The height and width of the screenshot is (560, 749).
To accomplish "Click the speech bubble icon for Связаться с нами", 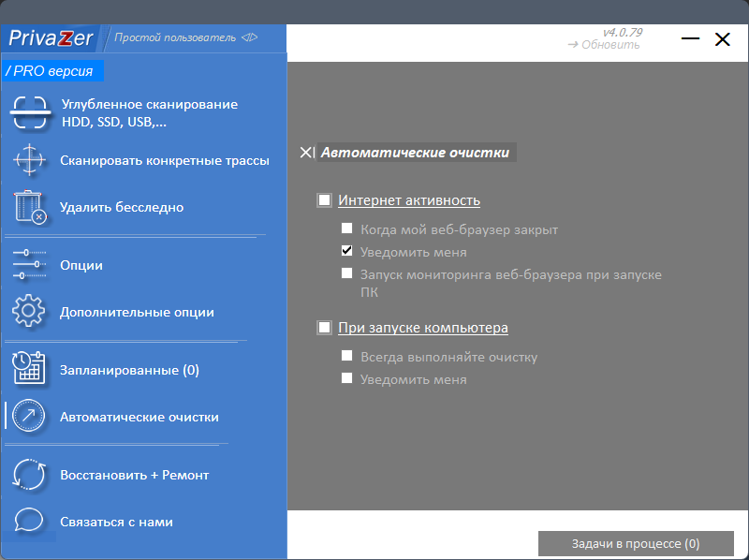I will click(x=29, y=520).
